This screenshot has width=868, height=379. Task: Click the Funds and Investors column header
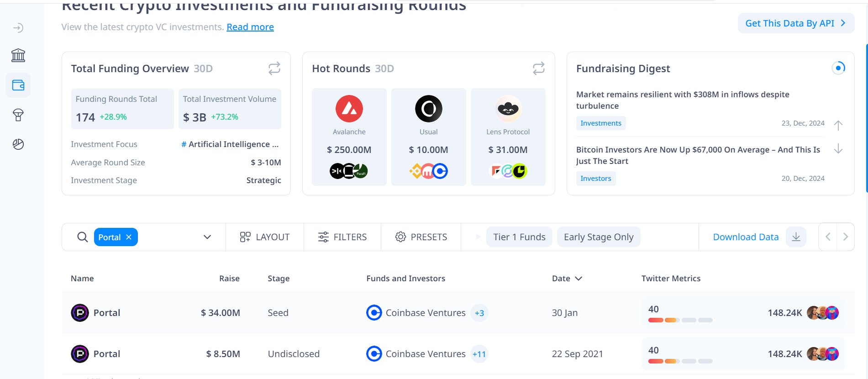pos(405,279)
